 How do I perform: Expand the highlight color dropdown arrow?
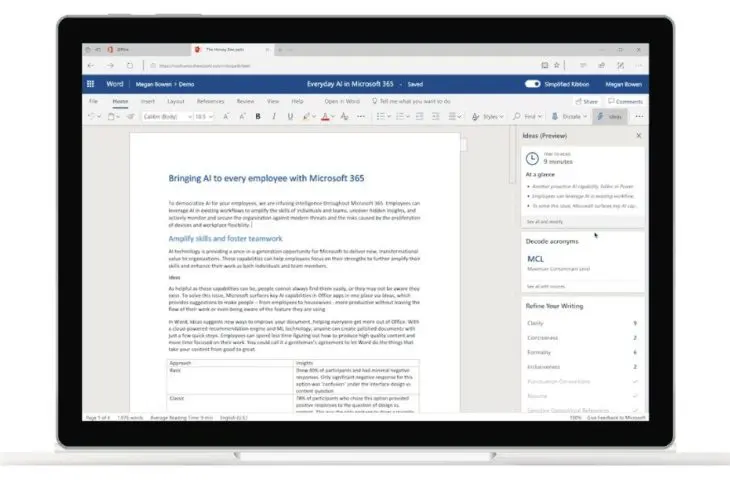pos(314,116)
